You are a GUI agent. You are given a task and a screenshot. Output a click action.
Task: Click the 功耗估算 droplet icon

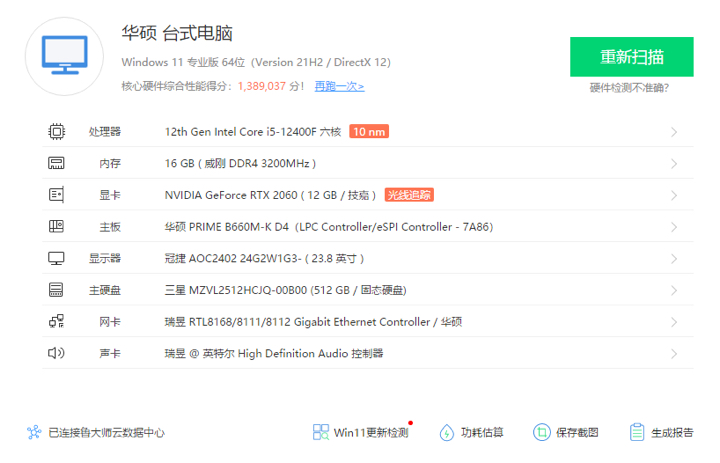click(446, 432)
